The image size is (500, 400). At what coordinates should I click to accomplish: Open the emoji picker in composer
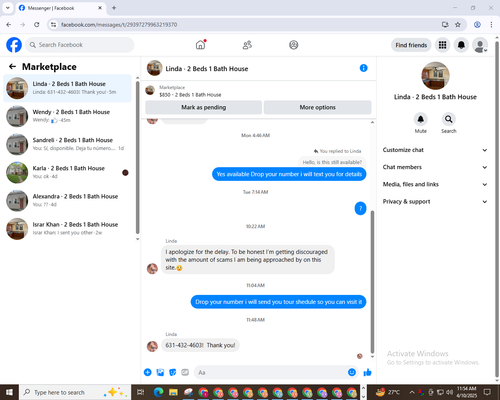pos(352,372)
